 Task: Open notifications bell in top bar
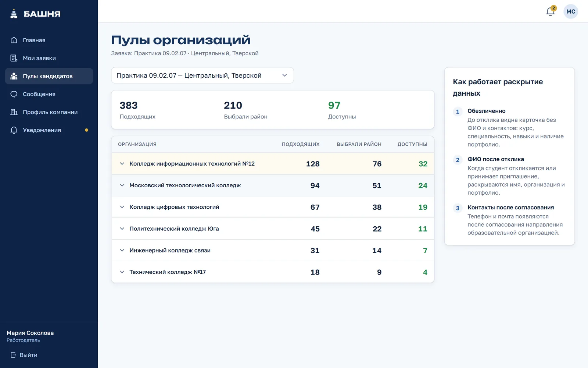click(x=551, y=11)
